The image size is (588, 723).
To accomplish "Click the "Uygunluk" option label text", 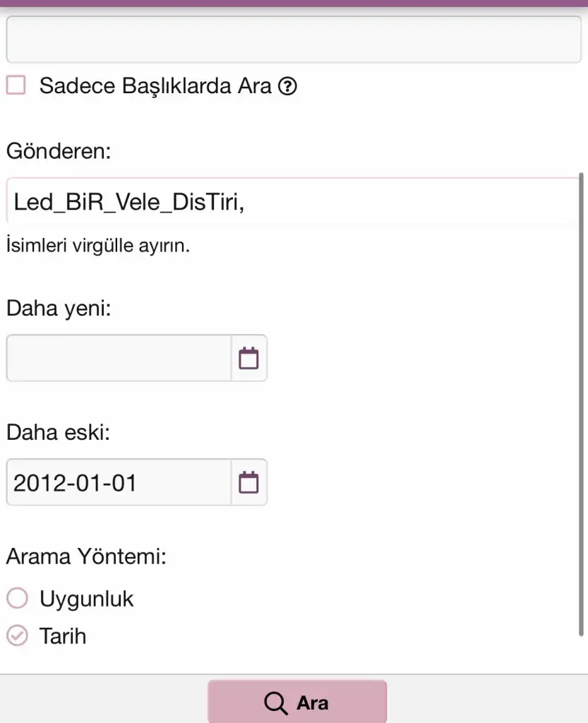I will 86,599.
